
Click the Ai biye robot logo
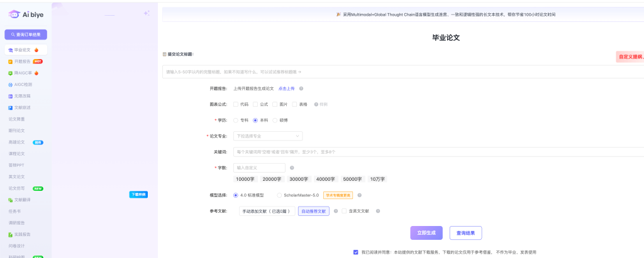tap(14, 14)
